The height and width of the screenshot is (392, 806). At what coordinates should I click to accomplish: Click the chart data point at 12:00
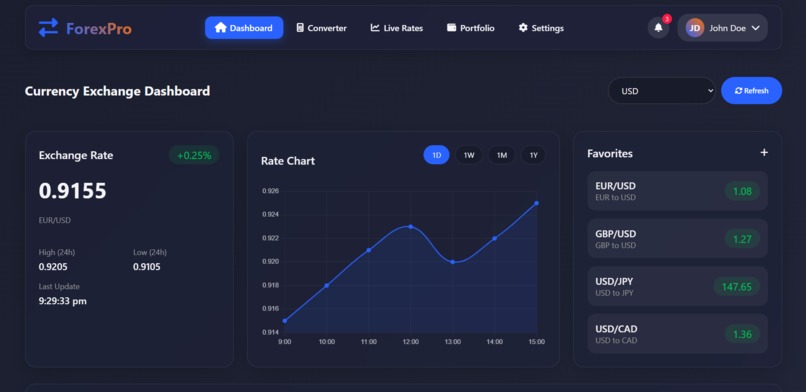tap(410, 227)
